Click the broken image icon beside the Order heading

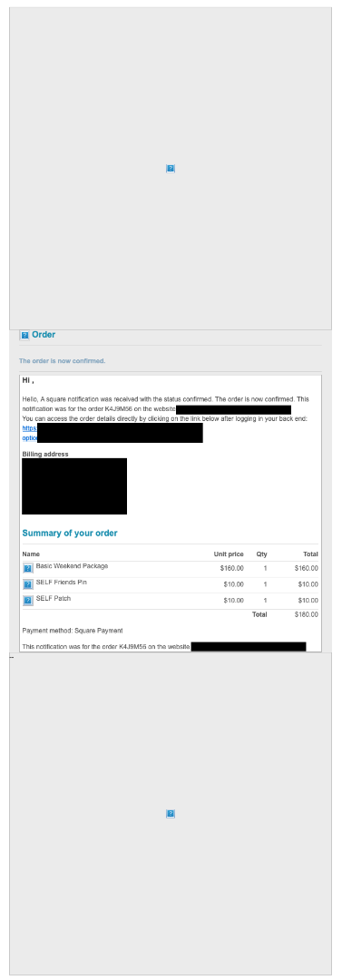(x=25, y=335)
